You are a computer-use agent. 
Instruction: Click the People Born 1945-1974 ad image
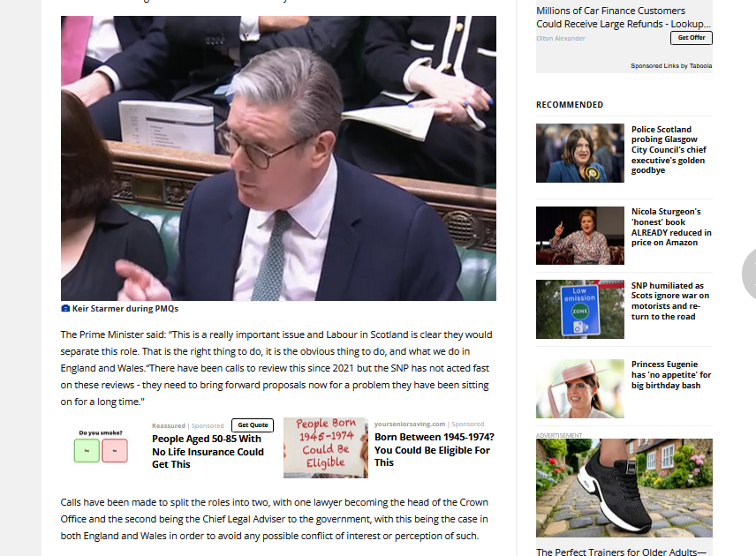[x=325, y=447]
